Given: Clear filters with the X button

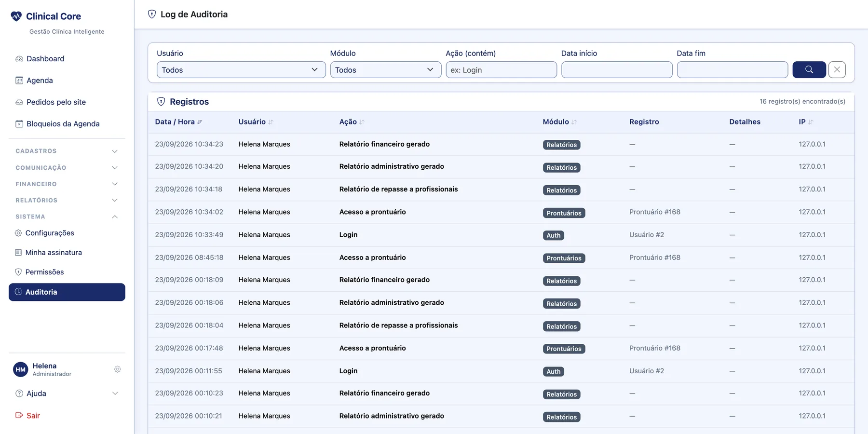Looking at the screenshot, I should [837, 69].
